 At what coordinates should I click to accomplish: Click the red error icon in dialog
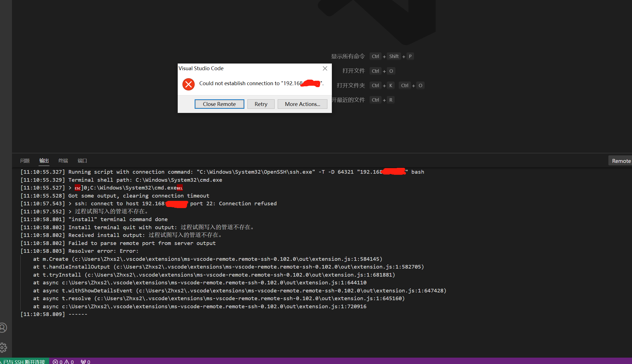pyautogui.click(x=189, y=84)
